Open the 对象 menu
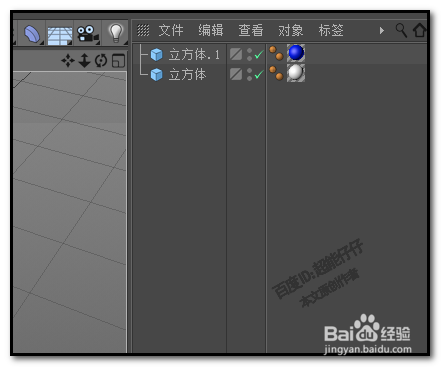Image resolution: width=441 pixels, height=367 pixels. [x=291, y=30]
